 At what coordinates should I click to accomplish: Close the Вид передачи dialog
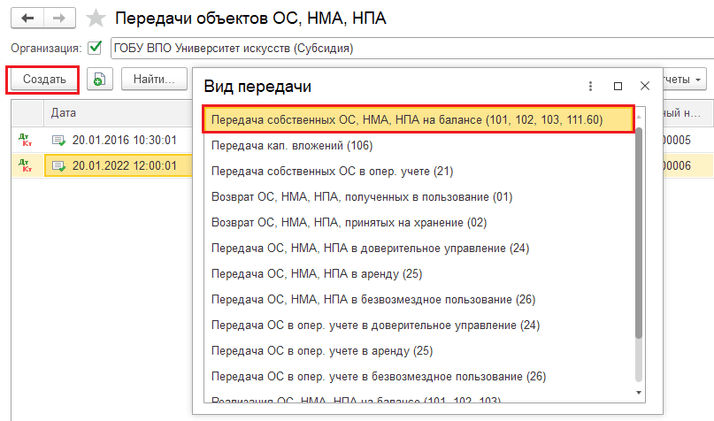point(645,86)
